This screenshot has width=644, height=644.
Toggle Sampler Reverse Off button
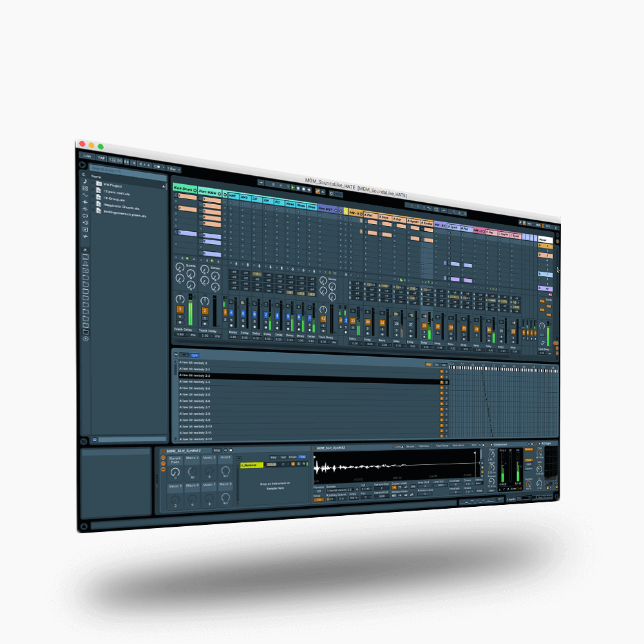(318, 491)
